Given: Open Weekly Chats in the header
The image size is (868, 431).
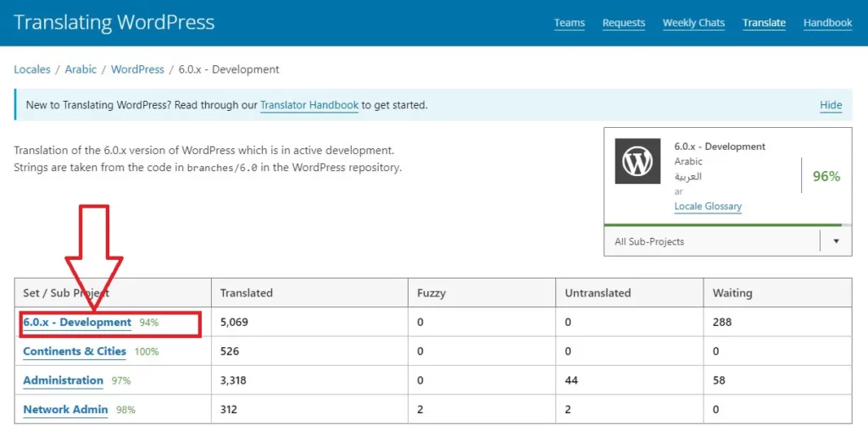Looking at the screenshot, I should [693, 23].
